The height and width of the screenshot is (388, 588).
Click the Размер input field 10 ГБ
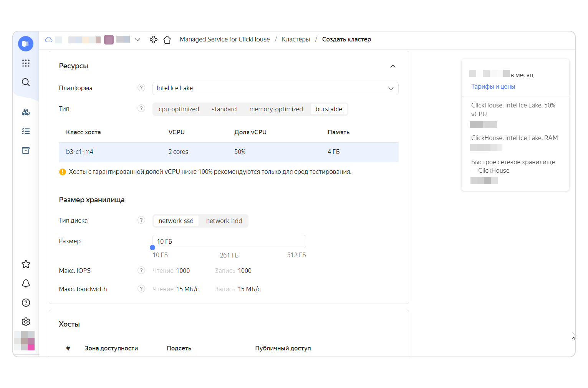[x=229, y=241]
